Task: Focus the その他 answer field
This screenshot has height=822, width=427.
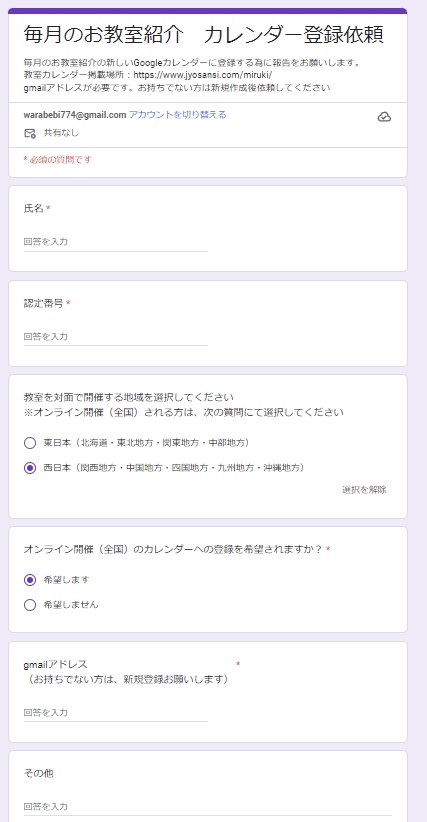Action: (x=207, y=806)
